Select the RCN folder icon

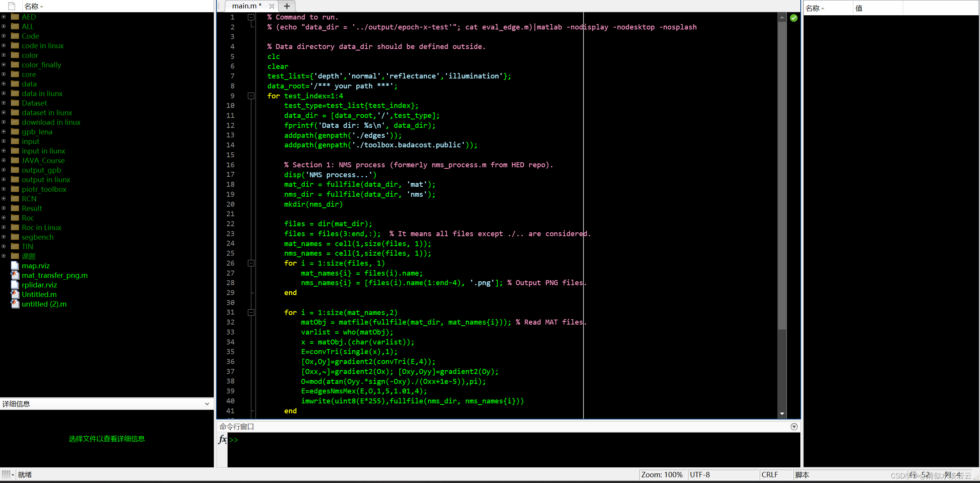[15, 199]
